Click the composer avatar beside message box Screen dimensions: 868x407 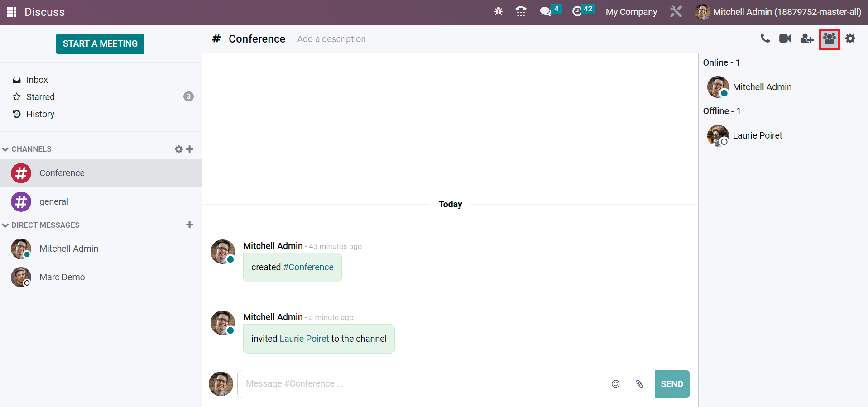(x=221, y=384)
